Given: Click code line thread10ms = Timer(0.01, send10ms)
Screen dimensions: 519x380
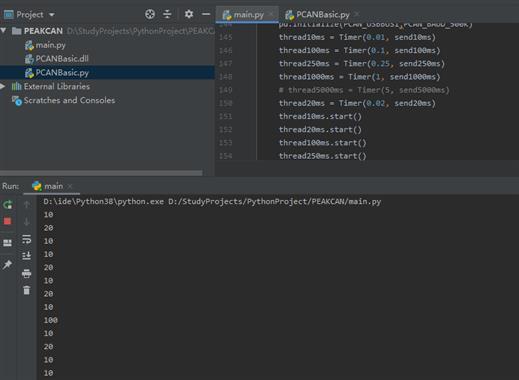Looking at the screenshot, I should [357, 37].
